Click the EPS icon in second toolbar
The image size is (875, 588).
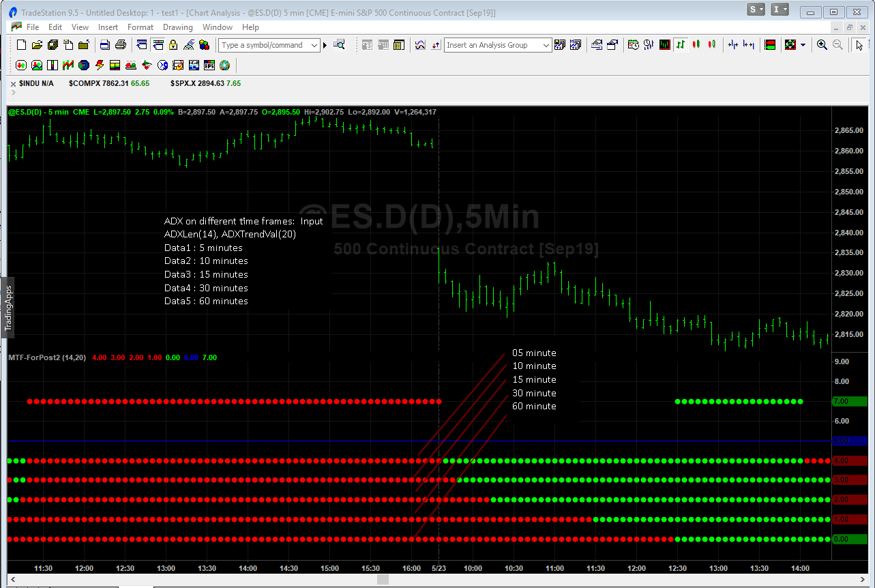pyautogui.click(x=209, y=65)
